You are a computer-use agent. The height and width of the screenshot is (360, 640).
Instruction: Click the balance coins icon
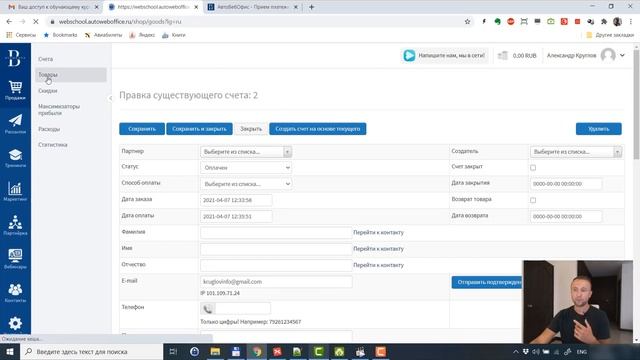(503, 56)
